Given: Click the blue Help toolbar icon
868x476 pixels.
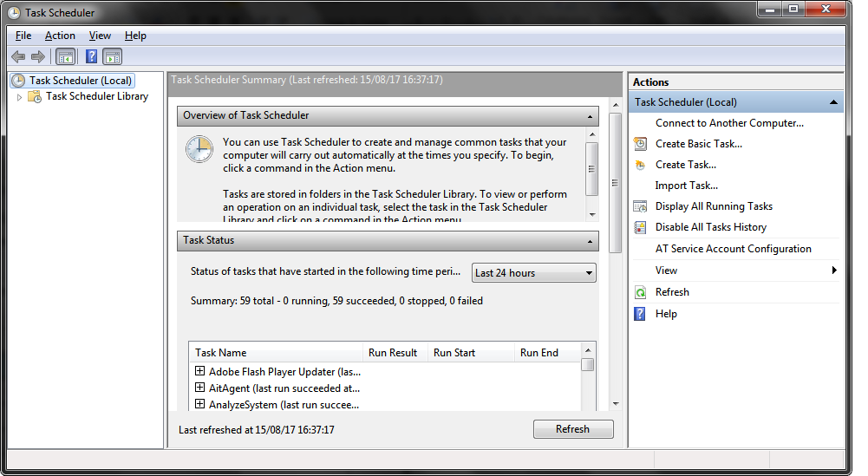Looking at the screenshot, I should [91, 56].
